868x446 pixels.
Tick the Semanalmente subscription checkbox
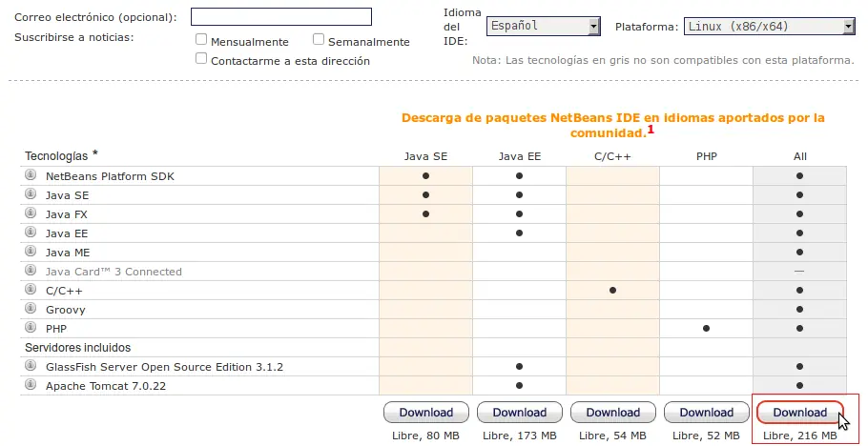(x=319, y=39)
